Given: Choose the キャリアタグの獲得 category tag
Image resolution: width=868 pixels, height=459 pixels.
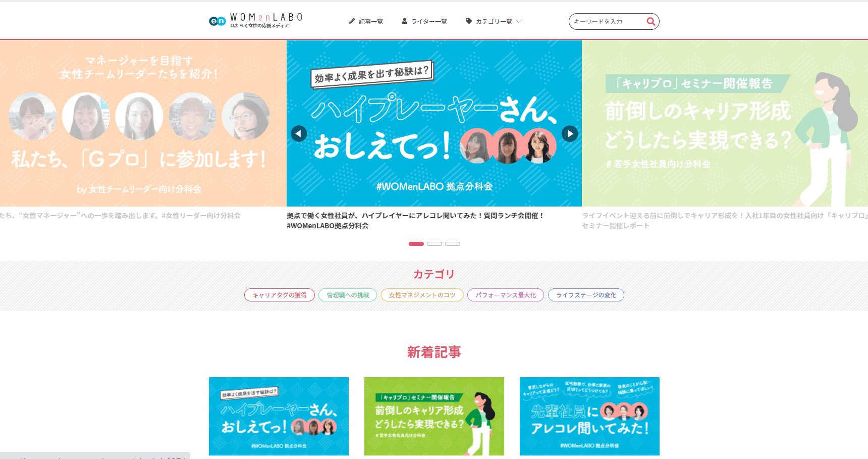Looking at the screenshot, I should pos(280,295).
